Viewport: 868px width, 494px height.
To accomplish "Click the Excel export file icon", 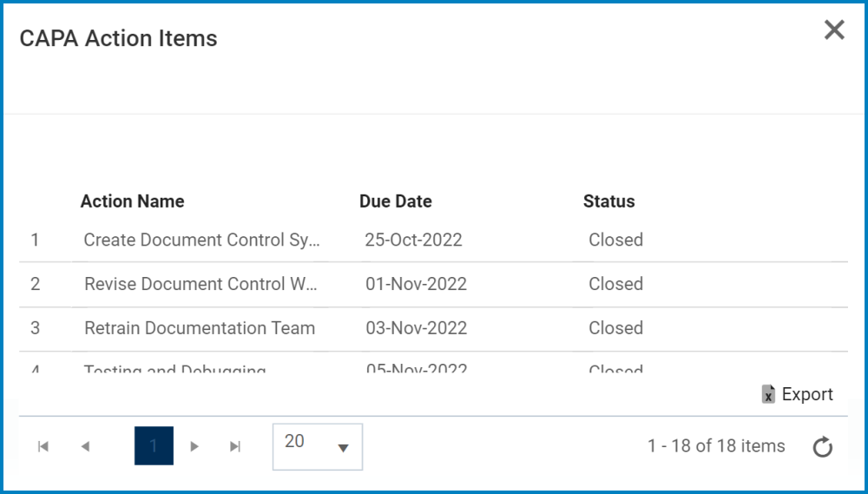I will coord(768,394).
